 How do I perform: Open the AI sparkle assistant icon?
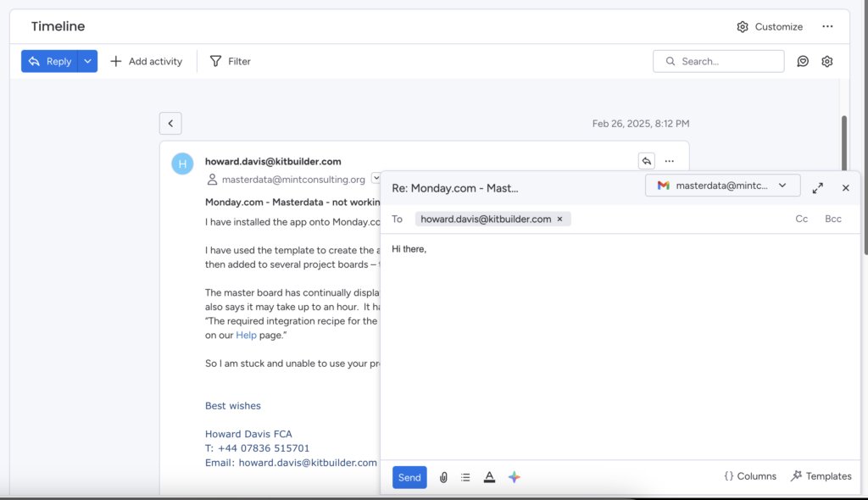(x=514, y=477)
